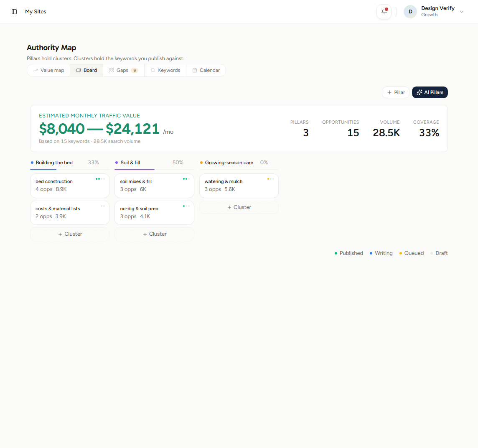The image size is (478, 448).
Task: Click the Calendar tab icon
Action: point(194,70)
